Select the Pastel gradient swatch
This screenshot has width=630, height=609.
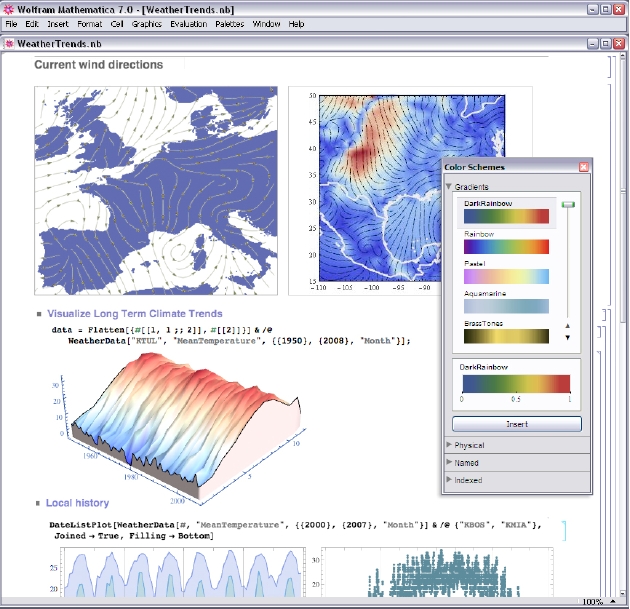click(506, 276)
